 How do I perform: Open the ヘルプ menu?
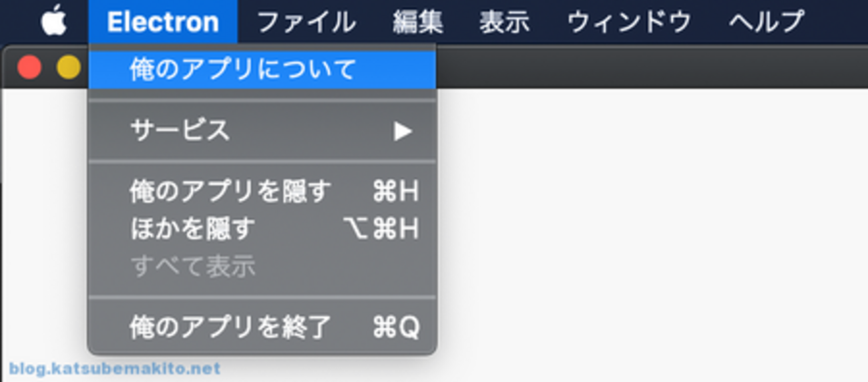pos(767,21)
